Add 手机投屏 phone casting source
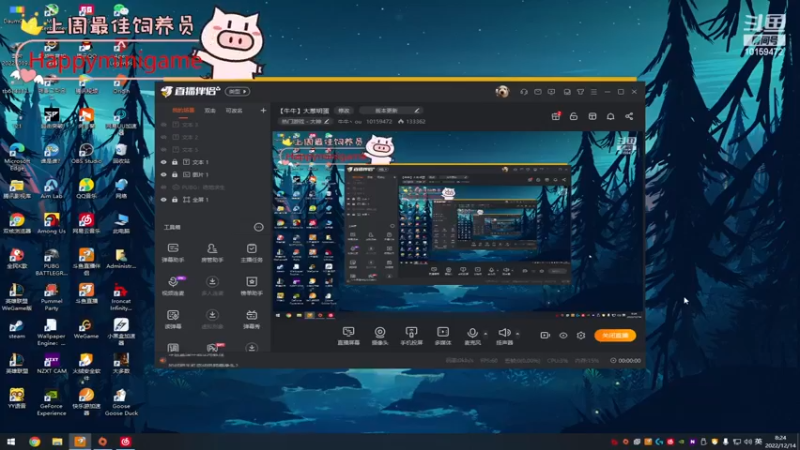Screen dimensions: 800x450 click(x=411, y=336)
